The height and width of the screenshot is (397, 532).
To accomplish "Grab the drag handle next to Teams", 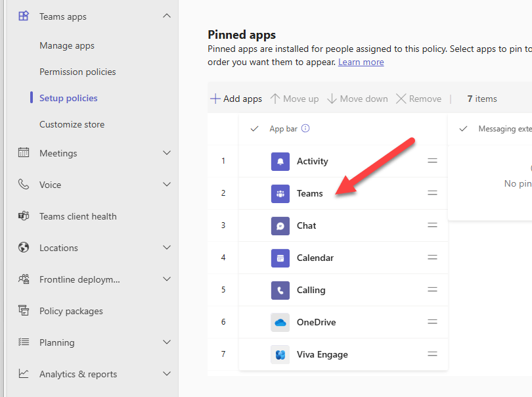I will coord(432,193).
